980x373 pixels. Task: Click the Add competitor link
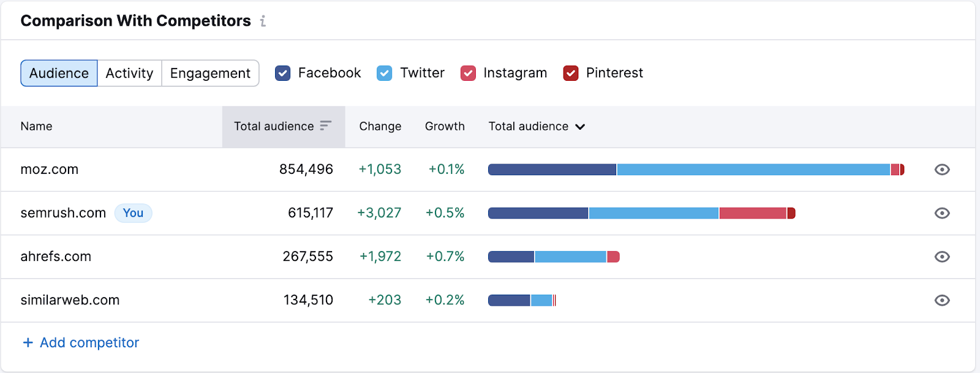(x=89, y=342)
